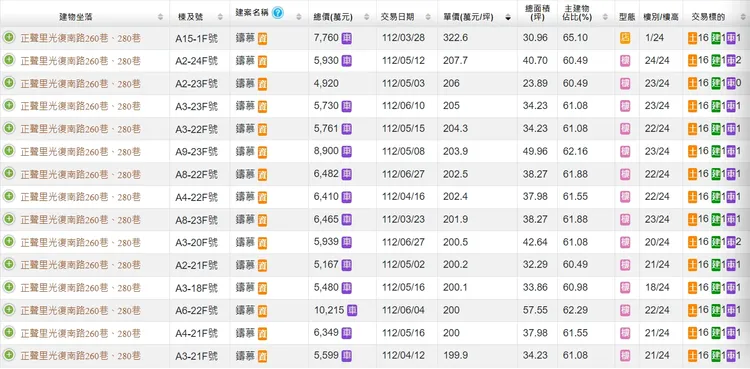Viewport: 750px width, 369px height.
Task: Open the 資 icon for A2-21F號
Action: (x=263, y=266)
